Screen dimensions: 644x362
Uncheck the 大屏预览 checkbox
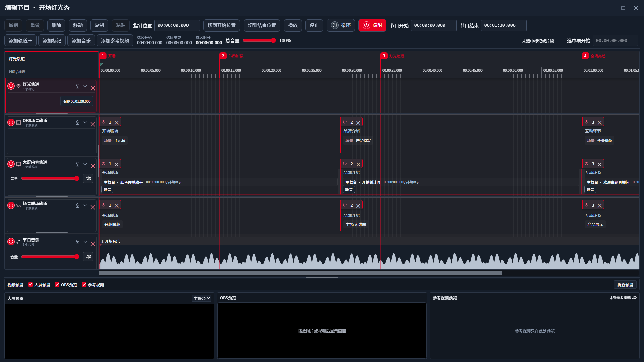(x=31, y=285)
